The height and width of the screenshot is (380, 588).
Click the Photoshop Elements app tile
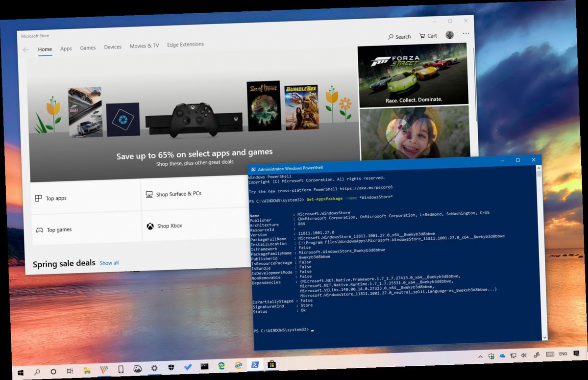(122, 120)
